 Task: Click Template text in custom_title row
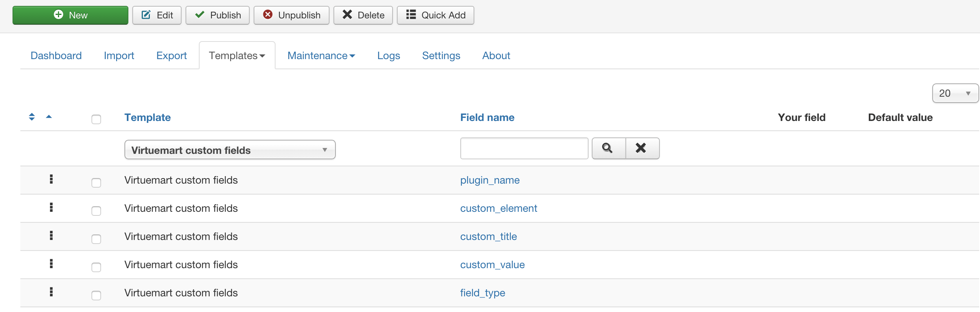tap(181, 236)
